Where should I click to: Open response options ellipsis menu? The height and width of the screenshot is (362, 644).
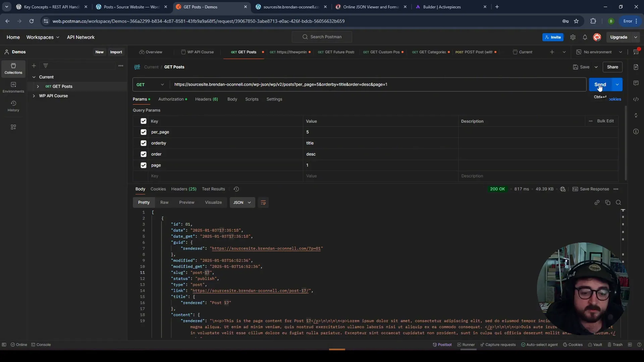(x=616, y=189)
